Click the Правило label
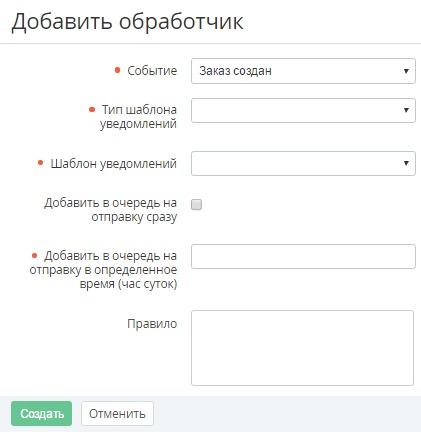The height and width of the screenshot is (434, 421). (152, 324)
